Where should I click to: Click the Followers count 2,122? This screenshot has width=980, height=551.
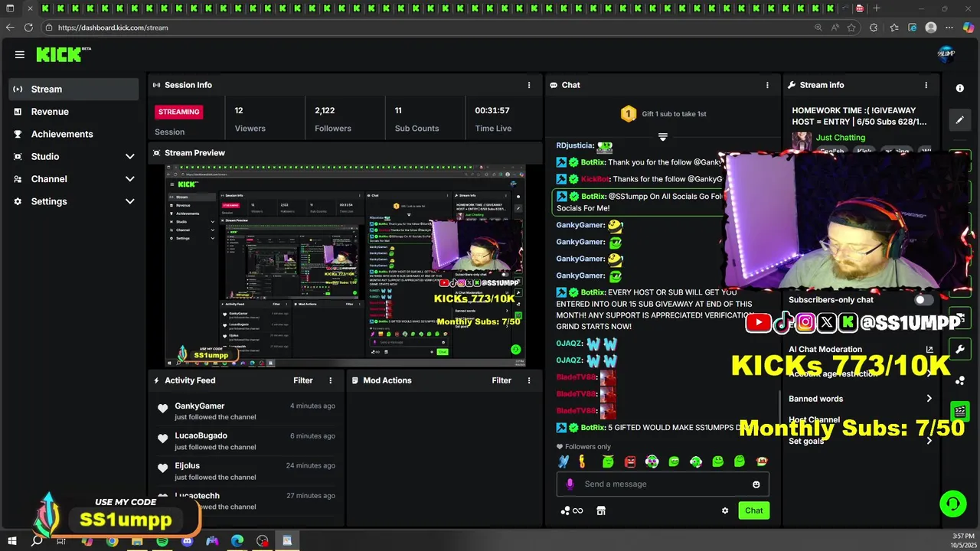325,110
